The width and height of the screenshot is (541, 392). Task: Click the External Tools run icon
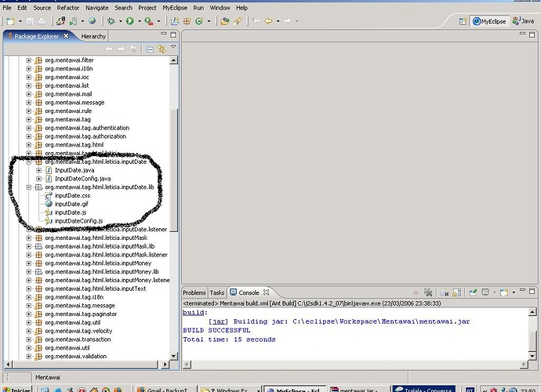pyautogui.click(x=149, y=21)
